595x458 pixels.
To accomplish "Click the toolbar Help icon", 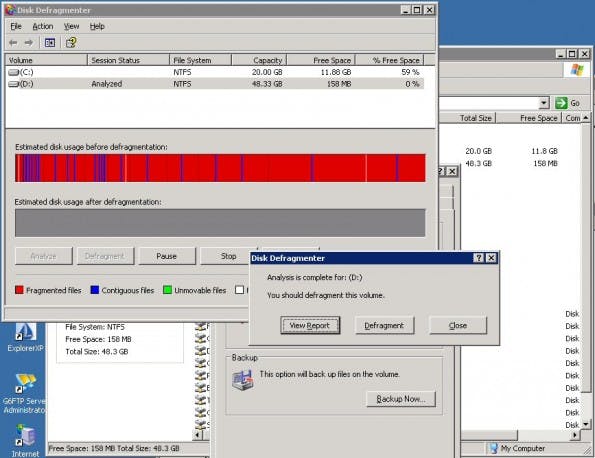I will (x=71, y=42).
